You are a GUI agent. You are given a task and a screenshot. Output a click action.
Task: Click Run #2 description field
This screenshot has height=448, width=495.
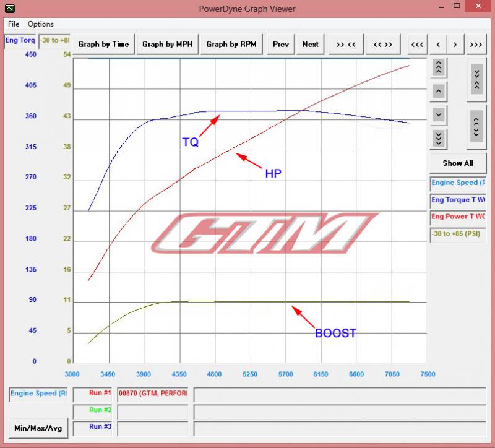coord(340,411)
